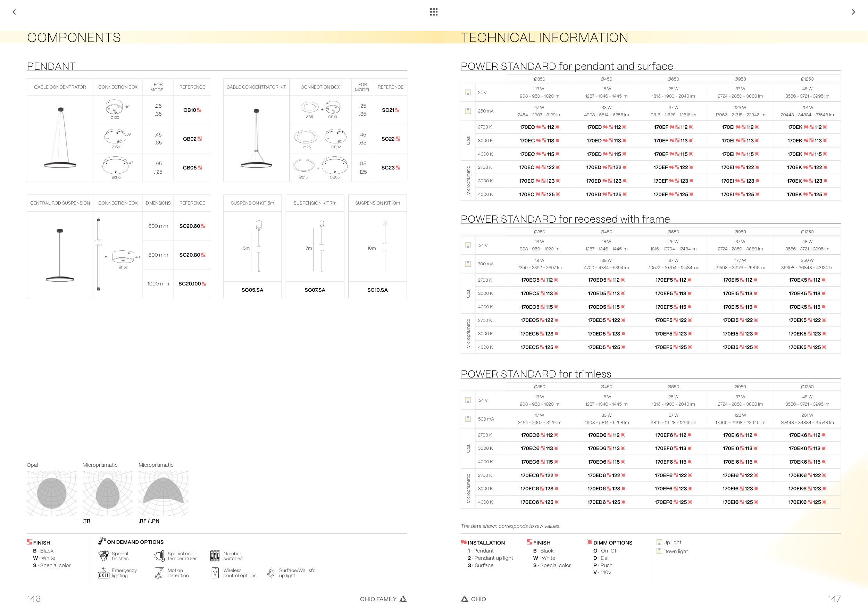The height and width of the screenshot is (614, 868).
Task: Click the OHIO FAMILY triangle logo
Action: coord(403,599)
